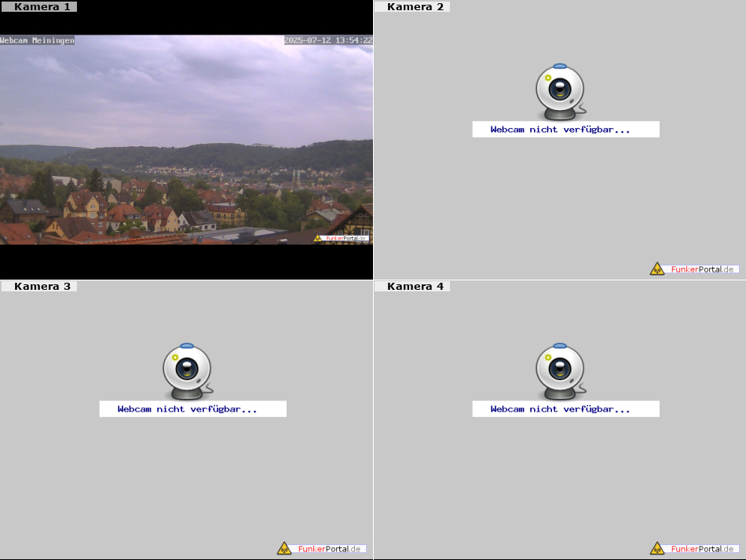Screen dimensions: 746x560
Task: Click the webcam icon in Kamera 3
Action: (188, 372)
